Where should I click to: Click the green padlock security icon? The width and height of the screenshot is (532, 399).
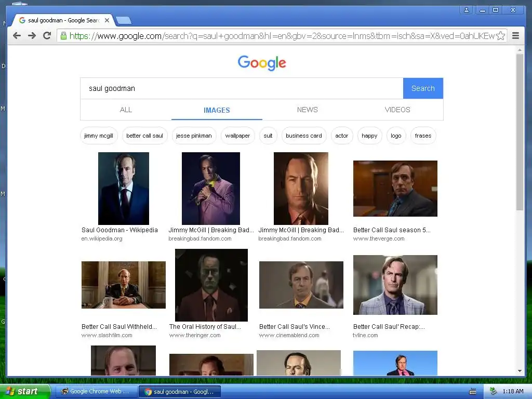(63, 36)
